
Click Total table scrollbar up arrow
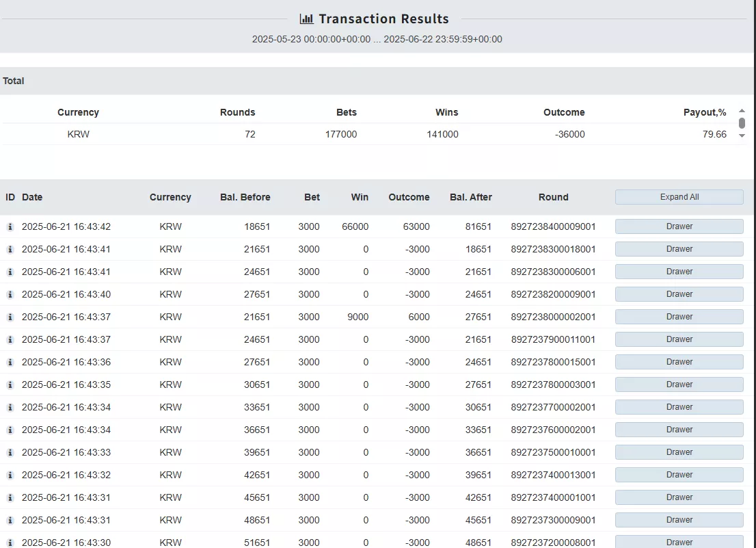pyautogui.click(x=742, y=111)
